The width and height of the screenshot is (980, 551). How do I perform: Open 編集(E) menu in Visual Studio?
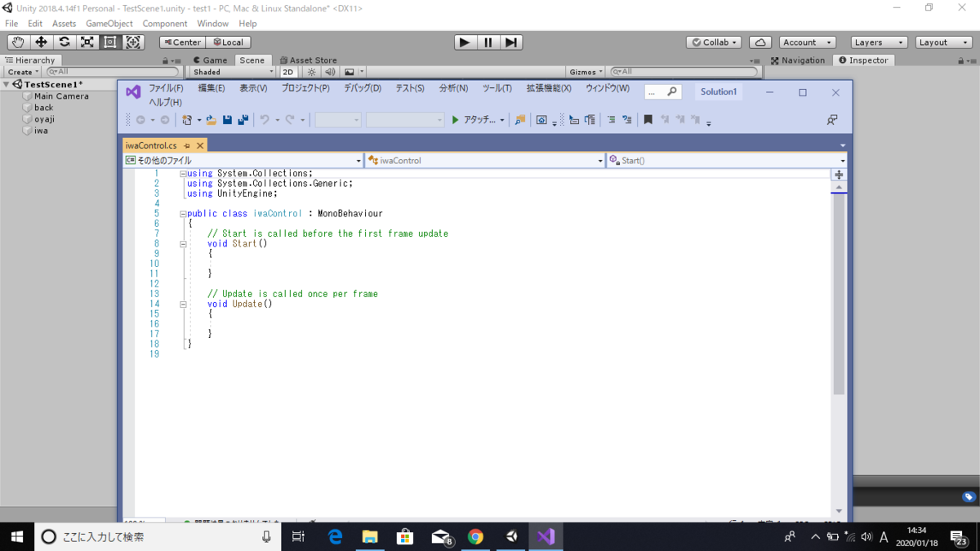212,88
